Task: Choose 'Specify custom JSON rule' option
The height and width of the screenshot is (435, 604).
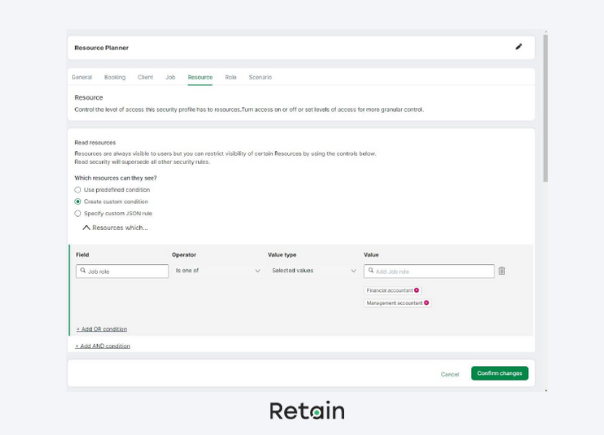Action: (79, 213)
